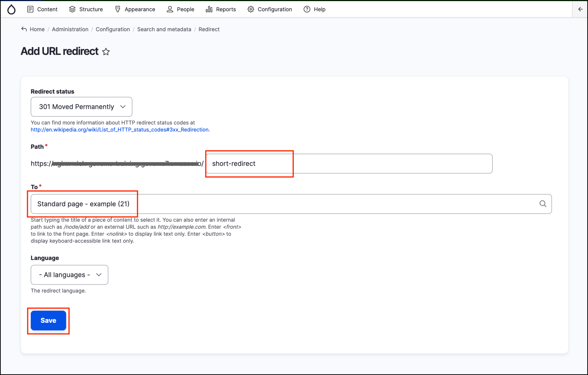
Task: Click the Drupal drop logo icon
Action: (x=11, y=9)
